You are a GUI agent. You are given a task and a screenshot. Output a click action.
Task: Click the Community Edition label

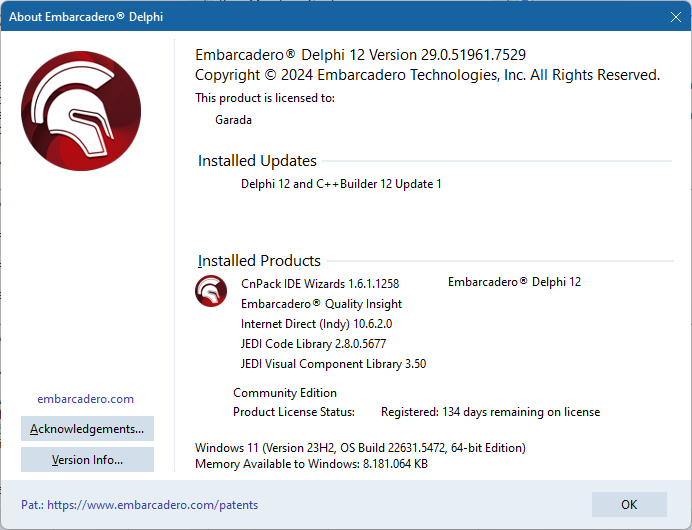(x=285, y=393)
